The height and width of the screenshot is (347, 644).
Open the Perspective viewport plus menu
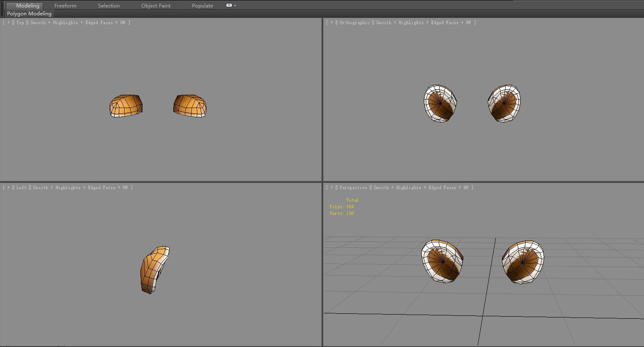[x=332, y=188]
